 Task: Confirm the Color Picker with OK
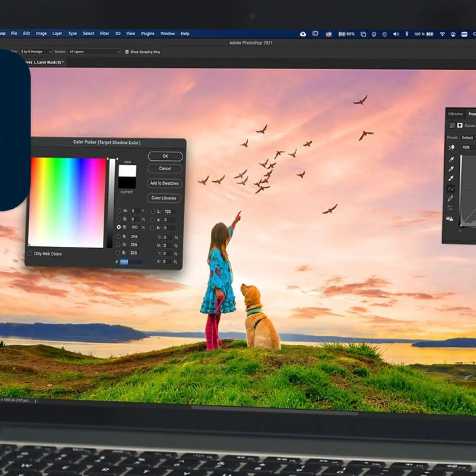tap(165, 156)
